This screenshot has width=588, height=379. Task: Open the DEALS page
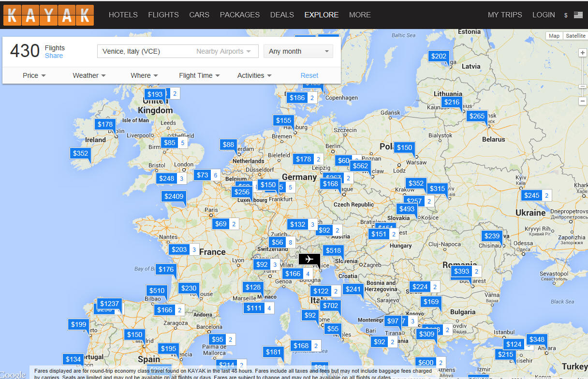[x=282, y=15]
